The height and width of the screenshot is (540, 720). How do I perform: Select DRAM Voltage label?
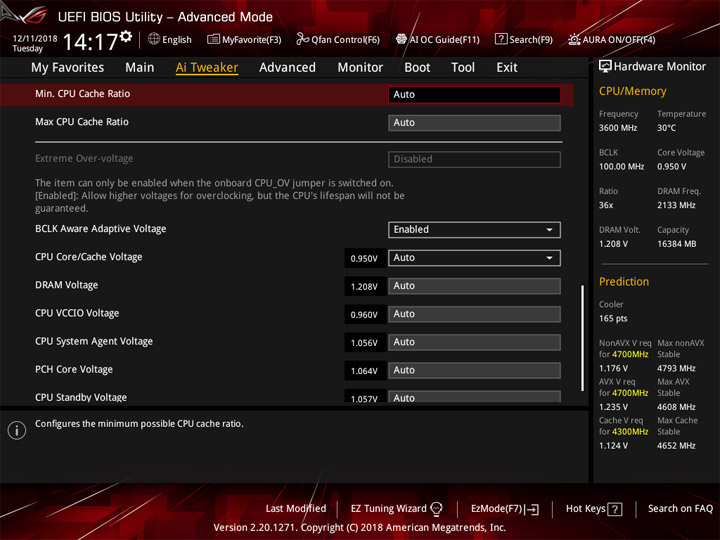(x=67, y=285)
